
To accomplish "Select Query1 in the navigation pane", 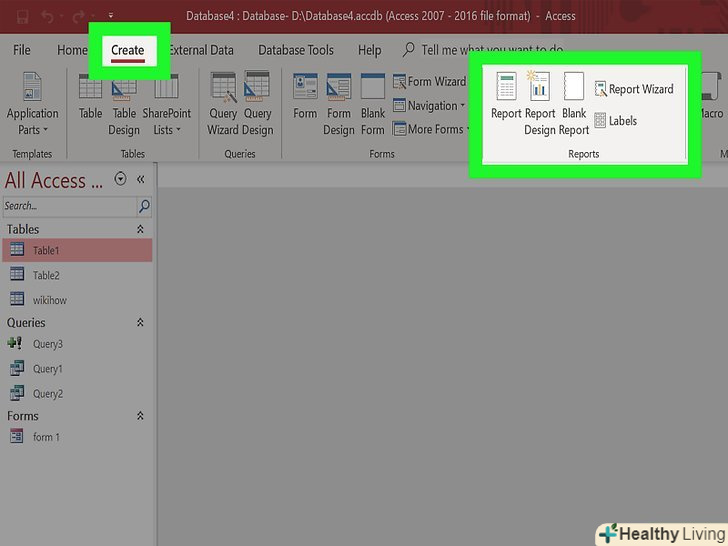I will [x=77, y=369].
